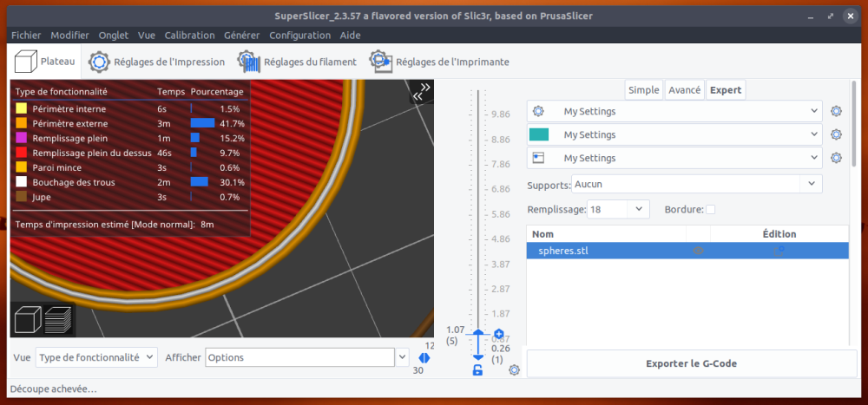Screen dimensions: 868x405
Task: Open layer slider settings gear icon
Action: tap(514, 370)
